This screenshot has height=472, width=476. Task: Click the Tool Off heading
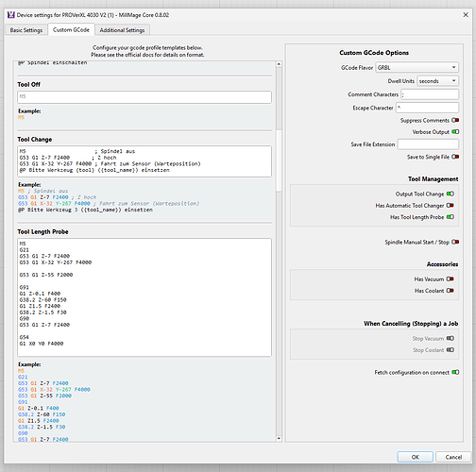pyautogui.click(x=28, y=84)
